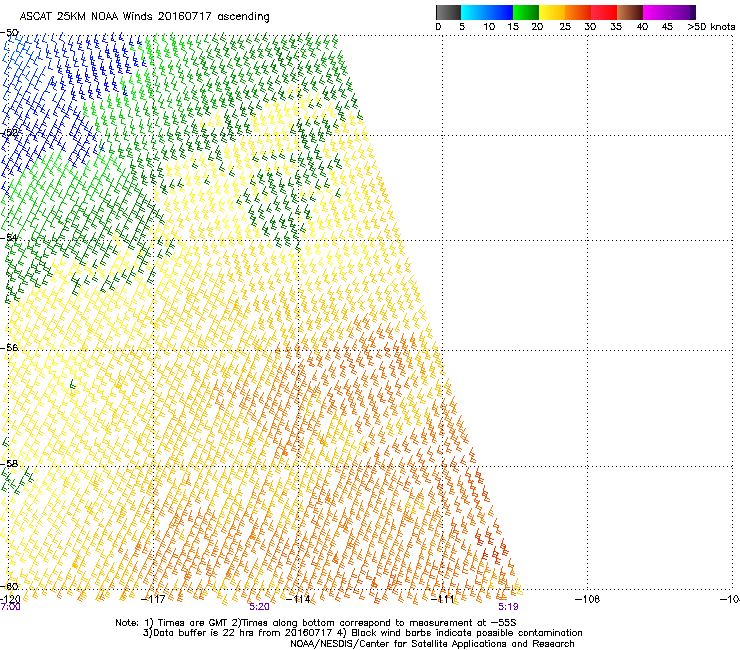Click the brown 35-40 knots color swatch

[x=630, y=12]
